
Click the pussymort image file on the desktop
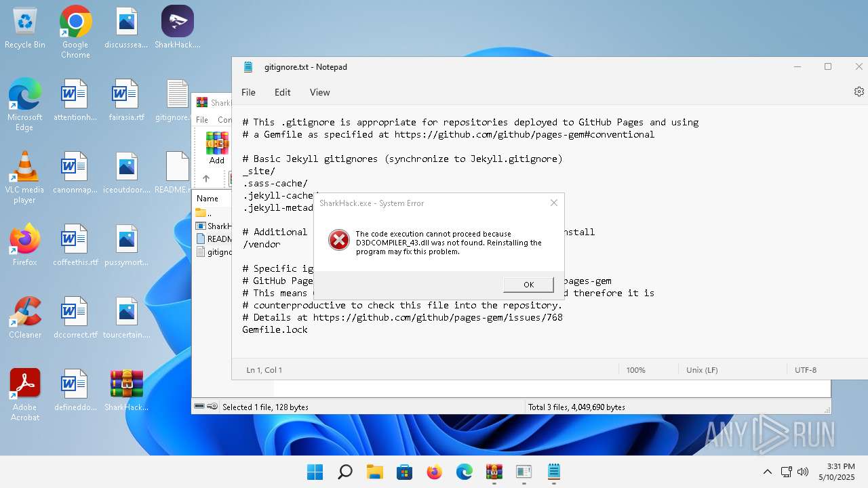point(127,245)
